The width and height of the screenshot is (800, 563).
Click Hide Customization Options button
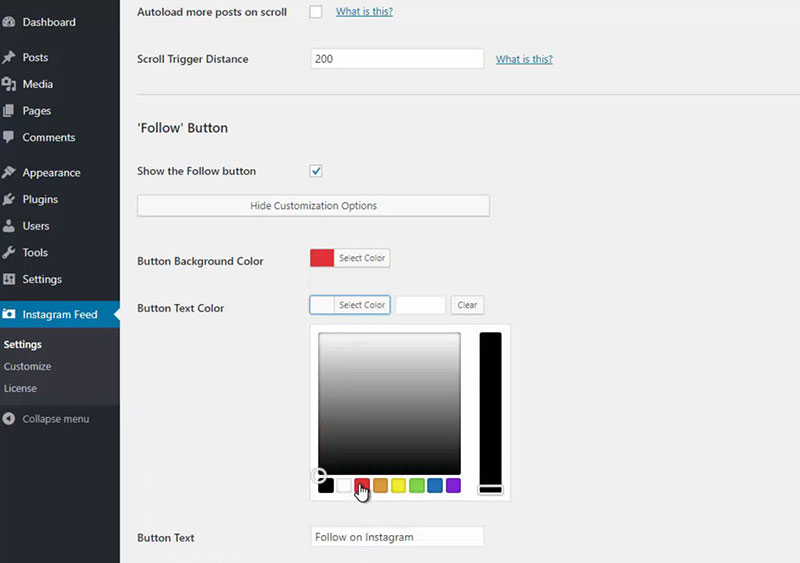[x=313, y=205]
